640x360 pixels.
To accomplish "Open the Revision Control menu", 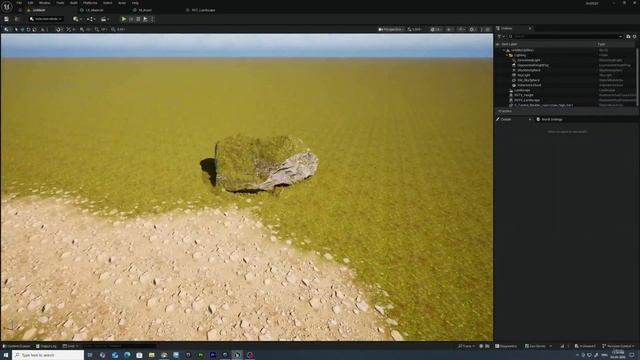I will point(618,346).
